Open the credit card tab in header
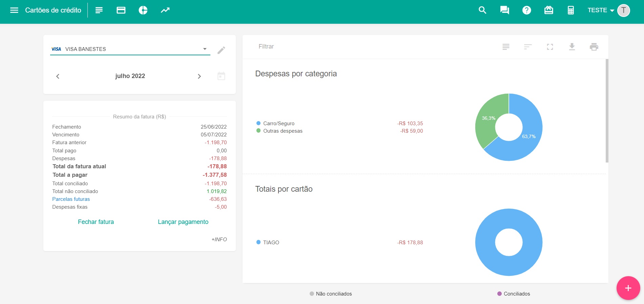Viewport: 644px width, 304px height. click(121, 10)
